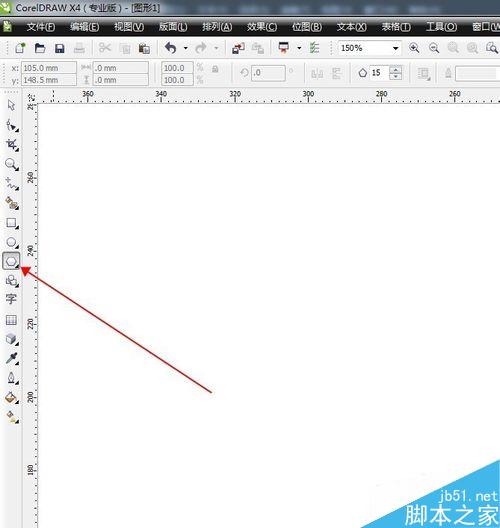Click the Zoom out magnifier
Viewport: 500px width, 528px height.
coord(434,48)
